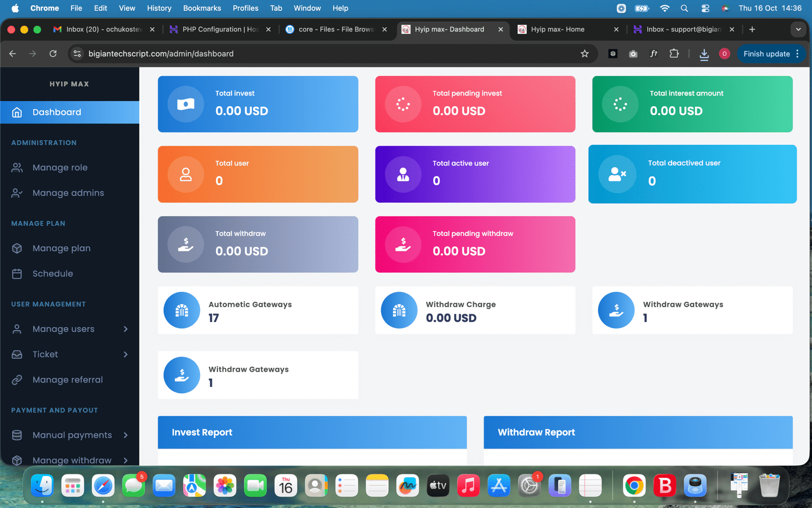Open macOS Control Center toggle icon
812x508 pixels.
(705, 8)
